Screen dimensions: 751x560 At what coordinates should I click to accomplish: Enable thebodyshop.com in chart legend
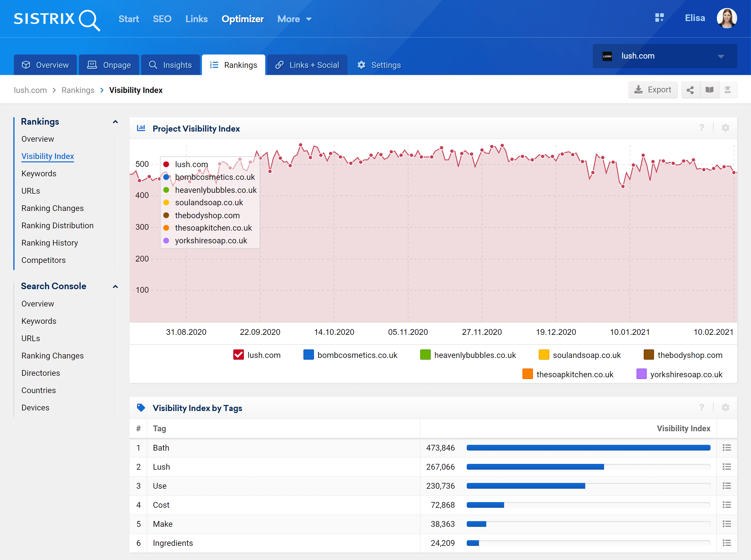(x=648, y=354)
